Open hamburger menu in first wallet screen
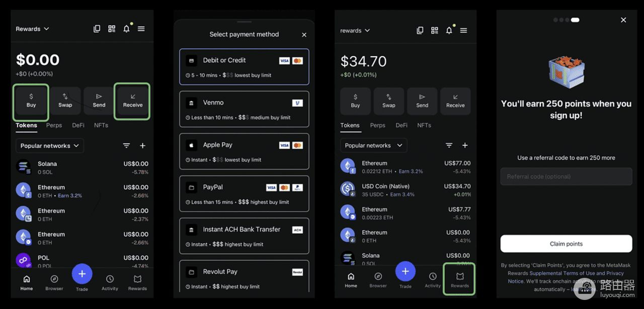This screenshot has height=309, width=644. pyautogui.click(x=141, y=29)
